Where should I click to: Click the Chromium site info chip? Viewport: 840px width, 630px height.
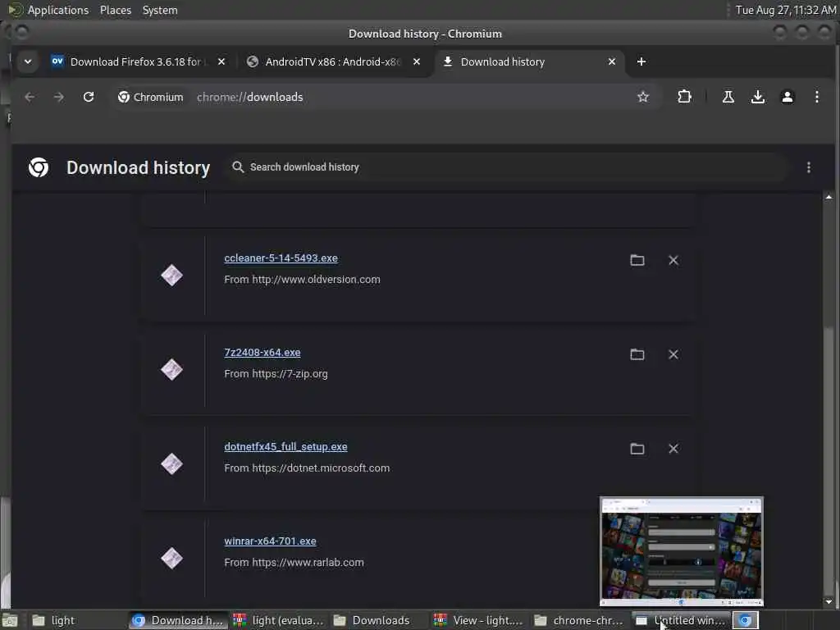click(151, 97)
